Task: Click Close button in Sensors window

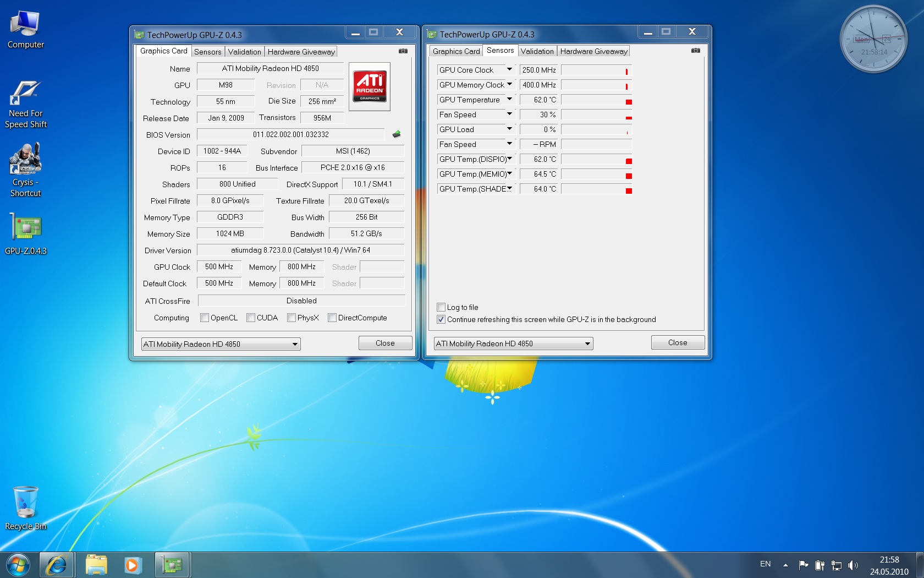Action: (678, 342)
